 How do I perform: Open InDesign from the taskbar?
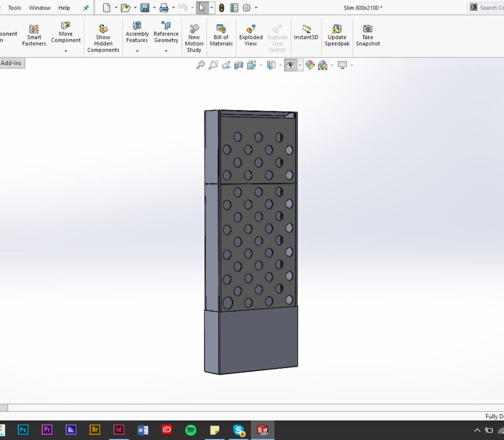point(118,430)
